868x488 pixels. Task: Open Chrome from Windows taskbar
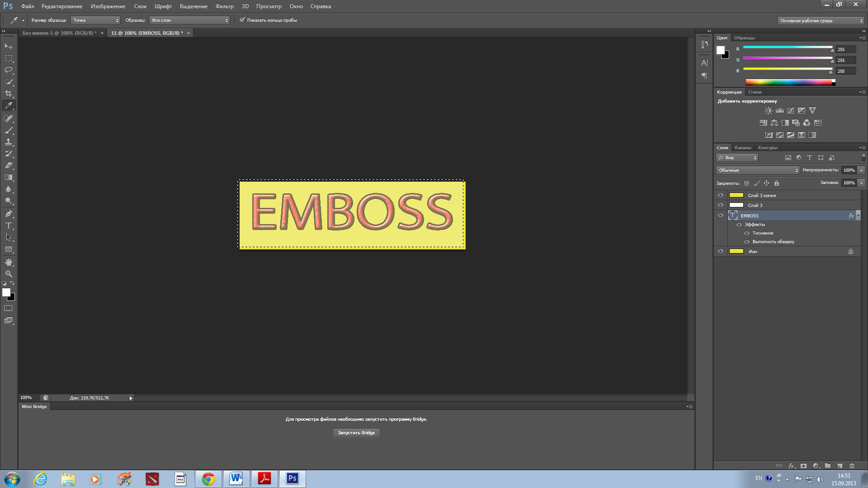click(208, 479)
